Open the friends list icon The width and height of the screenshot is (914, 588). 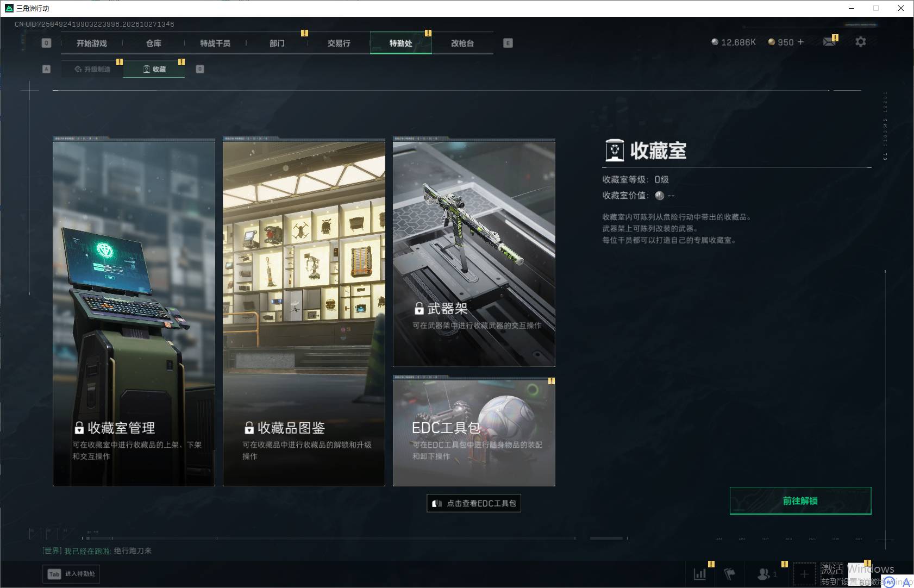(x=764, y=574)
